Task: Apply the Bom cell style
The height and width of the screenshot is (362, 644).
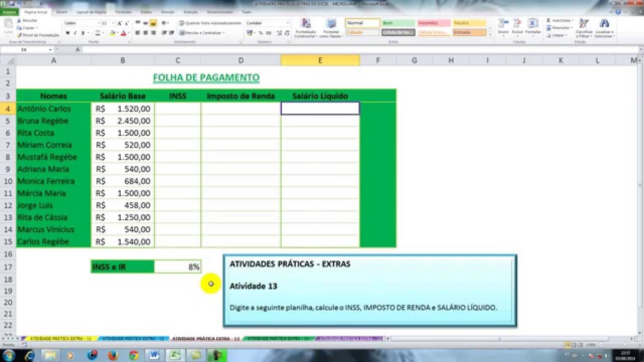Action: click(x=398, y=23)
